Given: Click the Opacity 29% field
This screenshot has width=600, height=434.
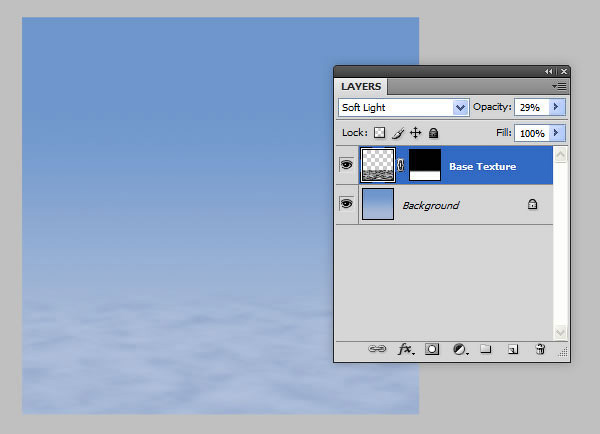Looking at the screenshot, I should tap(532, 107).
